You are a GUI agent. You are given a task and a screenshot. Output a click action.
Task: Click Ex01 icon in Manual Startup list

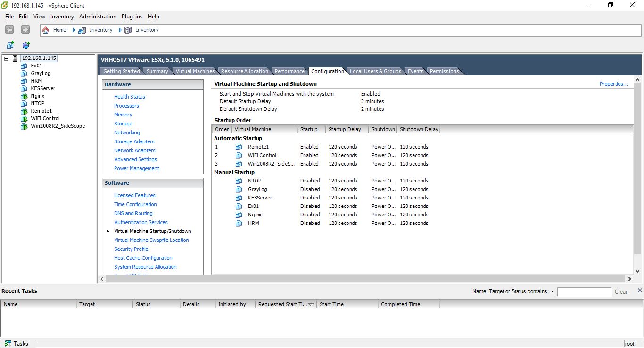(239, 206)
